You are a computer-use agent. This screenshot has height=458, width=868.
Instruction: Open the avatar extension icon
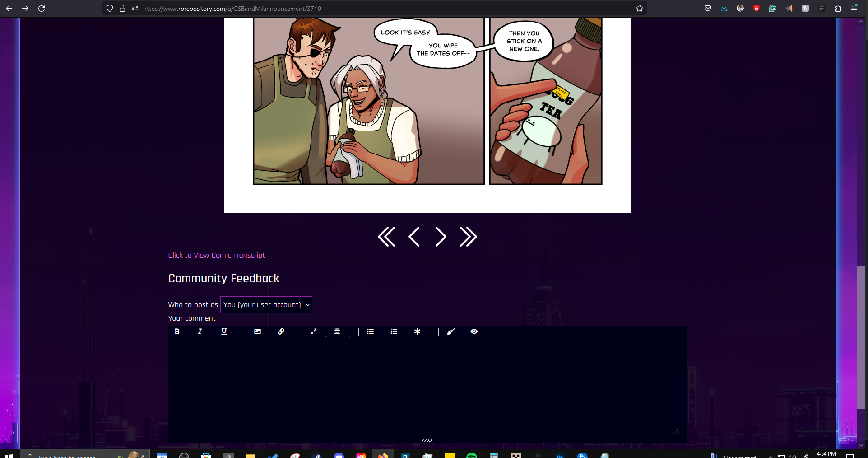pyautogui.click(x=740, y=8)
